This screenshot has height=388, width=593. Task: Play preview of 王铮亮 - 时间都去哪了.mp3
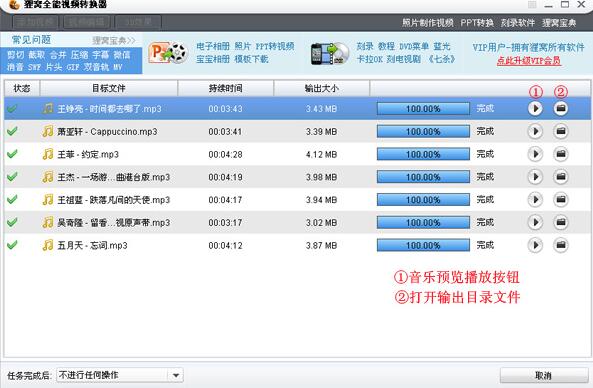point(535,109)
